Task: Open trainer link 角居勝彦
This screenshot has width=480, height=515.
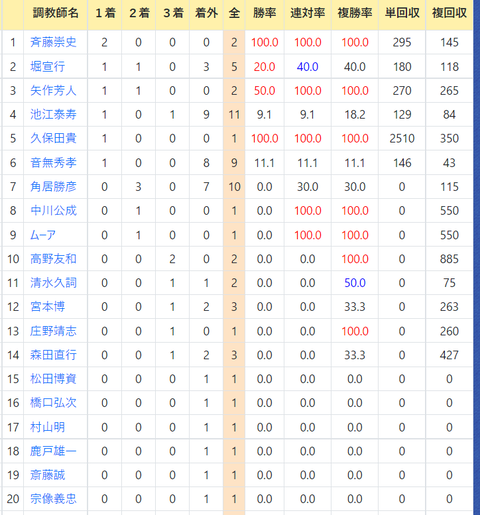Action: tap(53, 187)
